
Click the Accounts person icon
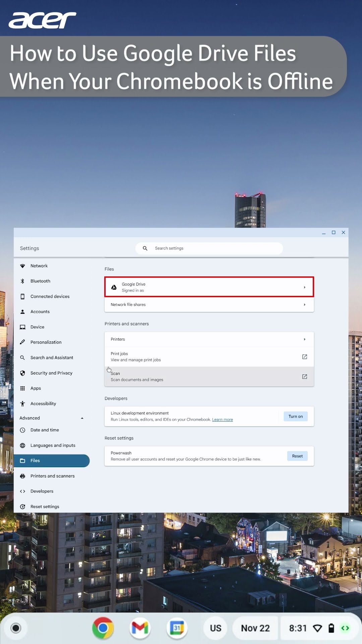[22, 312]
